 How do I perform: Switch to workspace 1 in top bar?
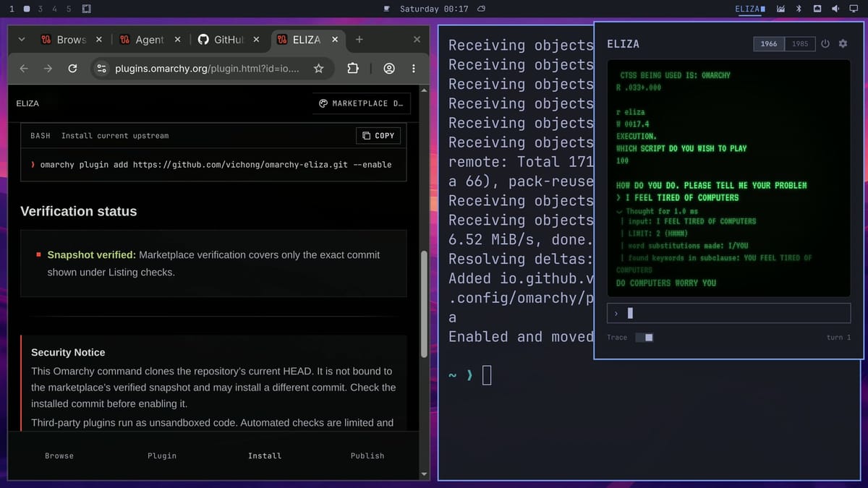[12, 9]
